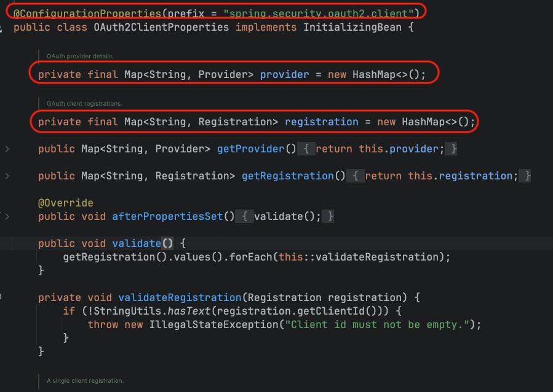Click the @Override annotation
Screen dimensions: 553x392
click(66, 203)
